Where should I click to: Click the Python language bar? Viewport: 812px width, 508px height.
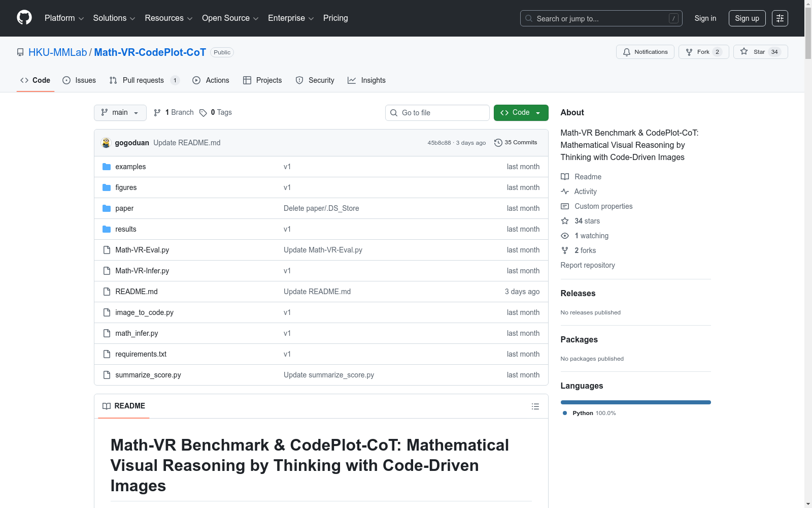point(636,402)
